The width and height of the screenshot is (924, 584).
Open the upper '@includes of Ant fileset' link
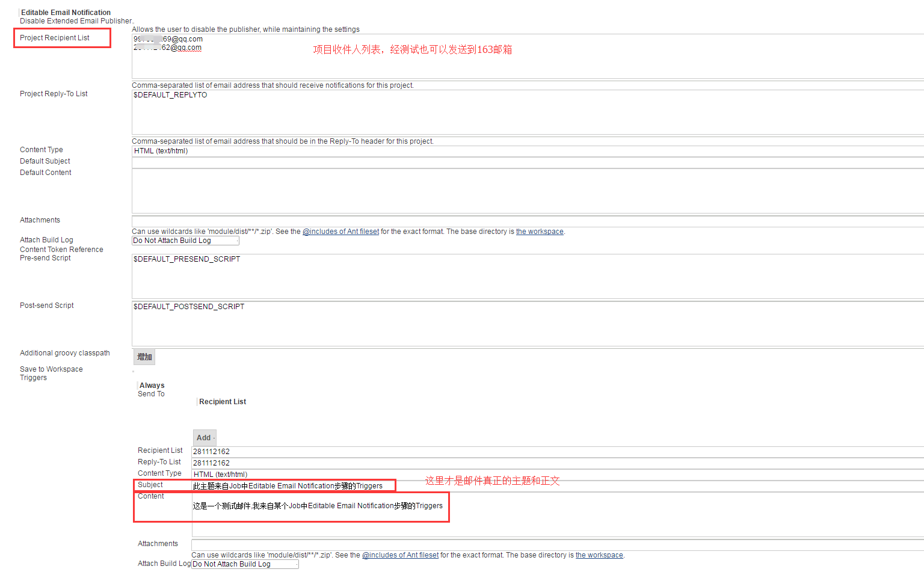pos(340,232)
